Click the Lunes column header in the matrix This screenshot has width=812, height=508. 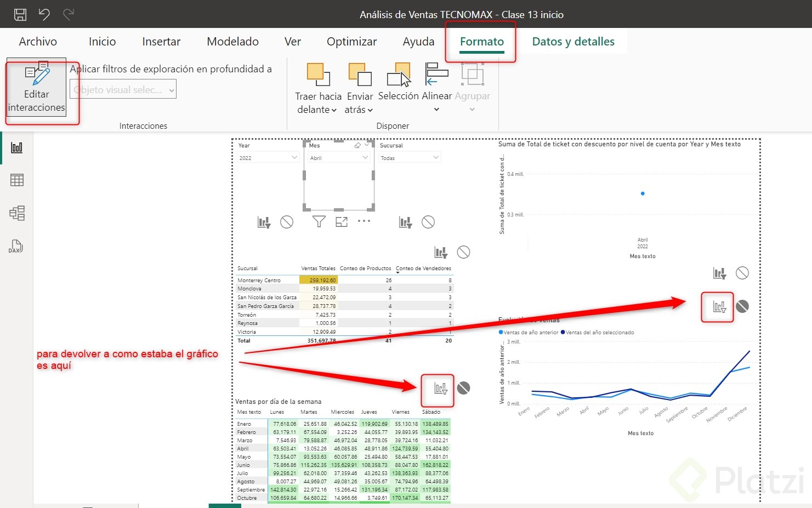tap(277, 412)
